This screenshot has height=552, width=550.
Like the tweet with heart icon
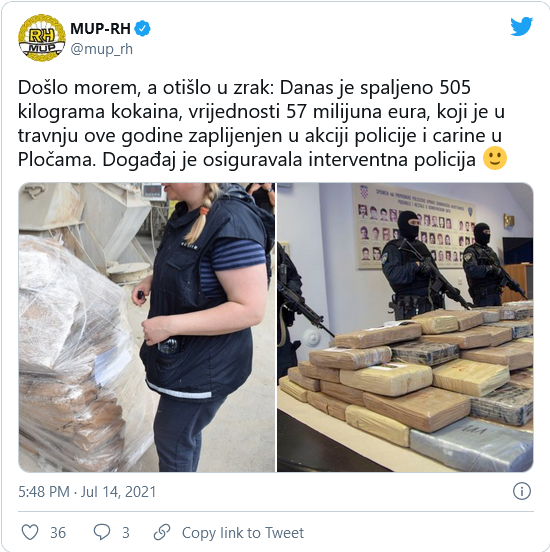coord(30,532)
